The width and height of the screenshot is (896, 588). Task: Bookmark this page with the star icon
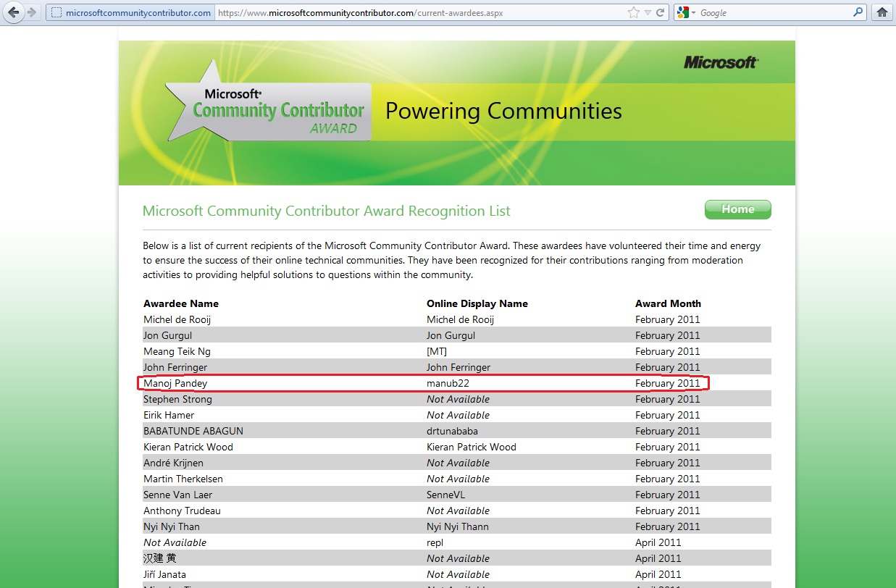click(634, 12)
